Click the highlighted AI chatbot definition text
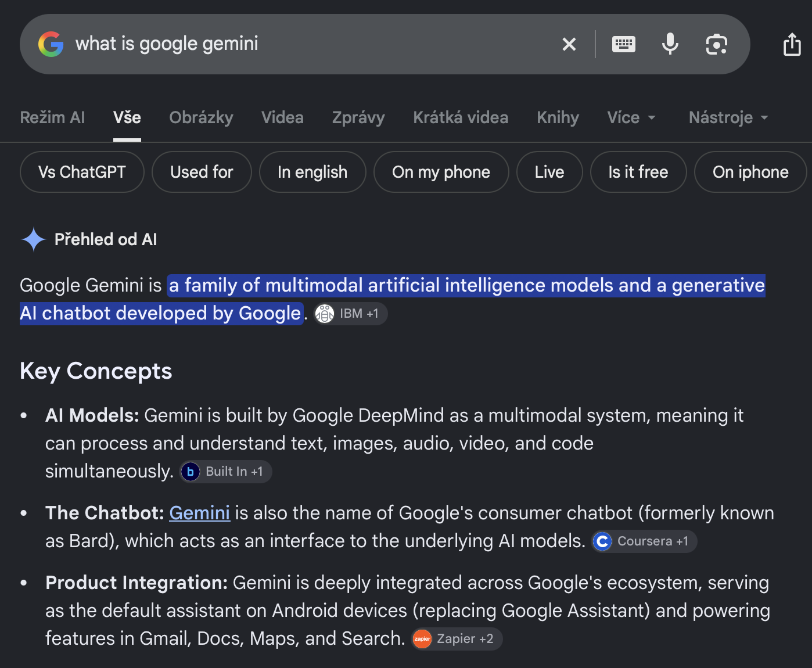 (x=393, y=299)
